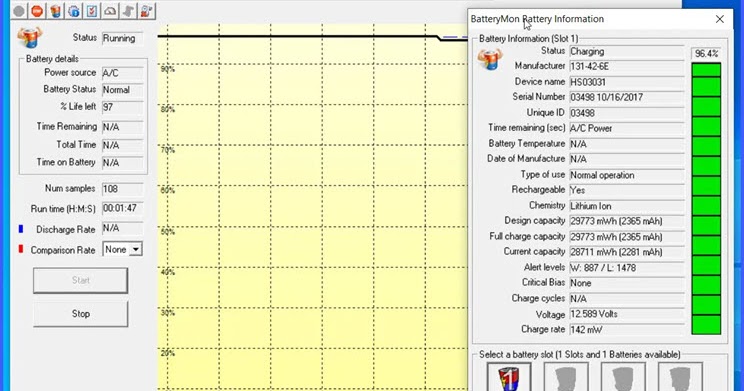Click the Num samples field
Screen dimensions: 744x391
coord(122,189)
